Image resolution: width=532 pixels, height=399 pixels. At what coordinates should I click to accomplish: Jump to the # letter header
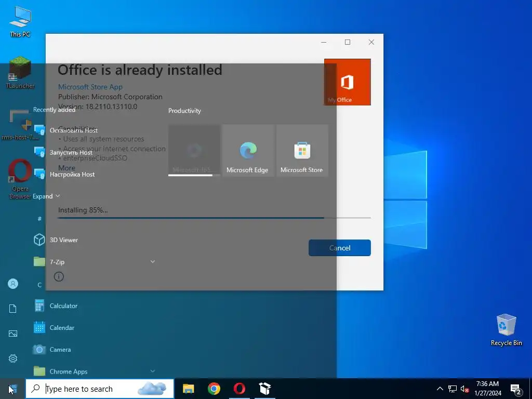pos(39,219)
